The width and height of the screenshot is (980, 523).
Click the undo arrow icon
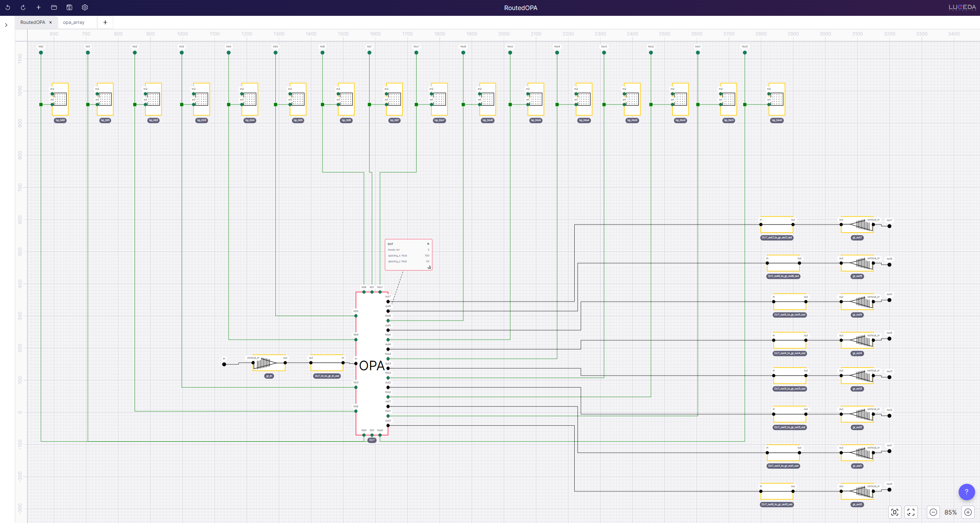(x=8, y=7)
